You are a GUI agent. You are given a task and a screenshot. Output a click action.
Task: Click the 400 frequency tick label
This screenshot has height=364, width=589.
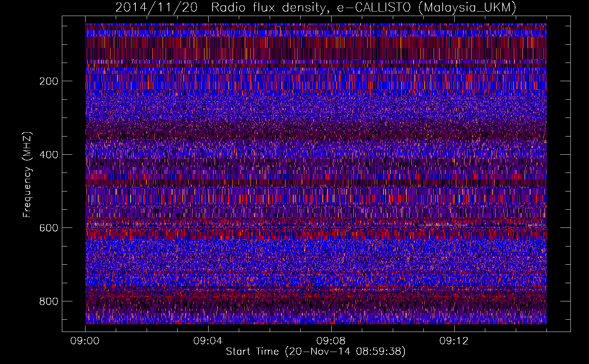[x=49, y=155]
